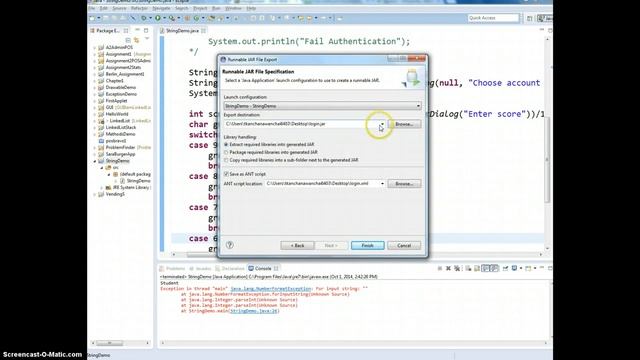This screenshot has height=360, width=640.
Task: Click Scroll Lock icon in Console toolbar
Action: pos(476,268)
